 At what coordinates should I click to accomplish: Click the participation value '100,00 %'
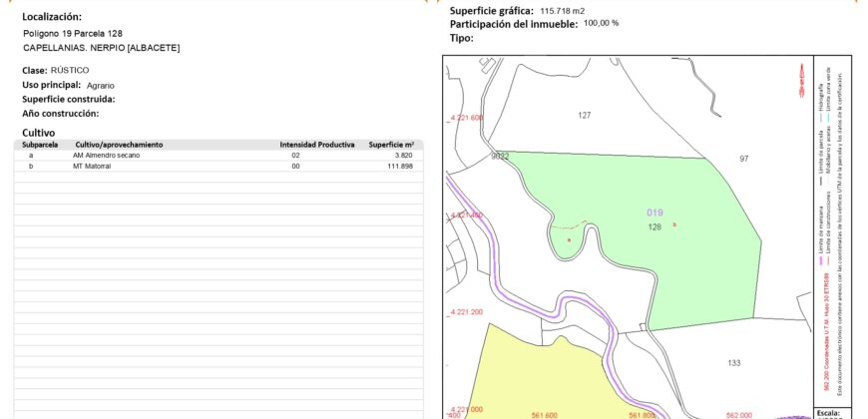coord(602,23)
